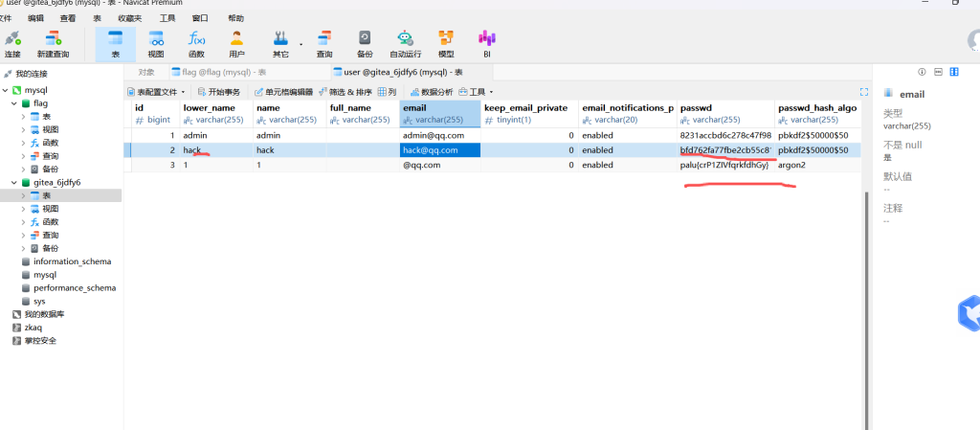Screen dimensions: 980x430
Task: Click the 连接 (Connection) toolbar icon
Action: pyautogui.click(x=12, y=43)
